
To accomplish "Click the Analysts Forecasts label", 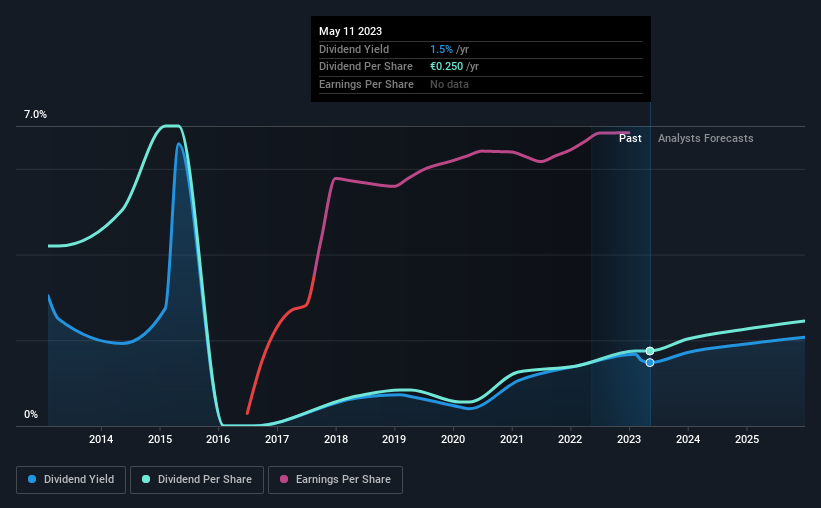I will point(705,138).
